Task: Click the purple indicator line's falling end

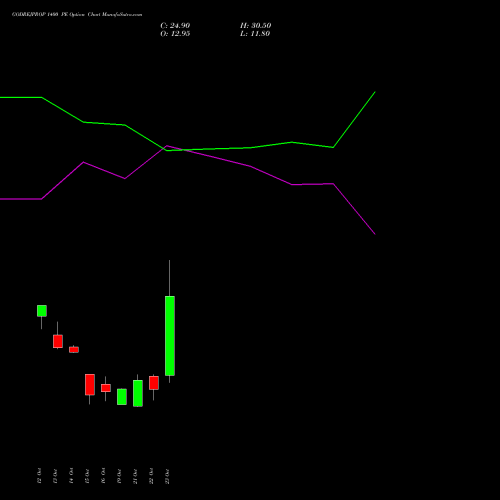Action: [x=375, y=234]
